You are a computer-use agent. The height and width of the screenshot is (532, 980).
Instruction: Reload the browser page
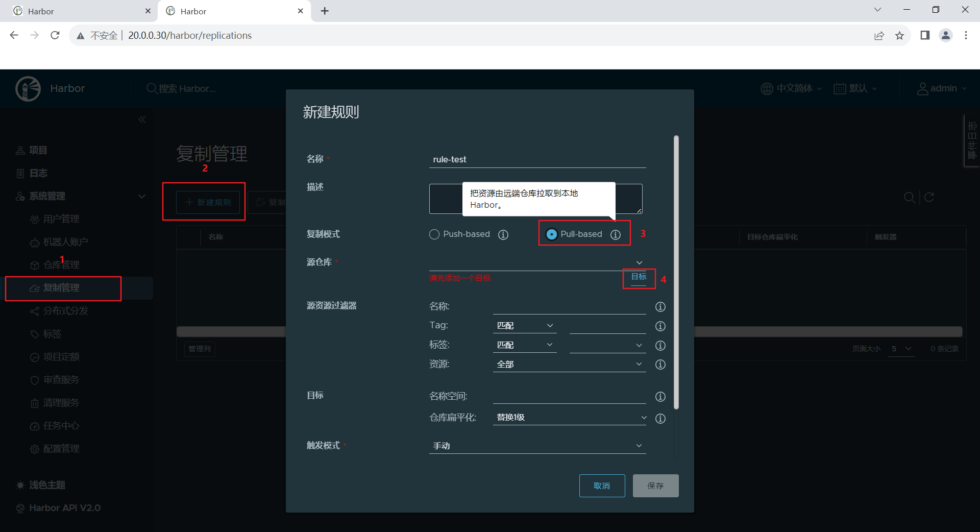(55, 35)
